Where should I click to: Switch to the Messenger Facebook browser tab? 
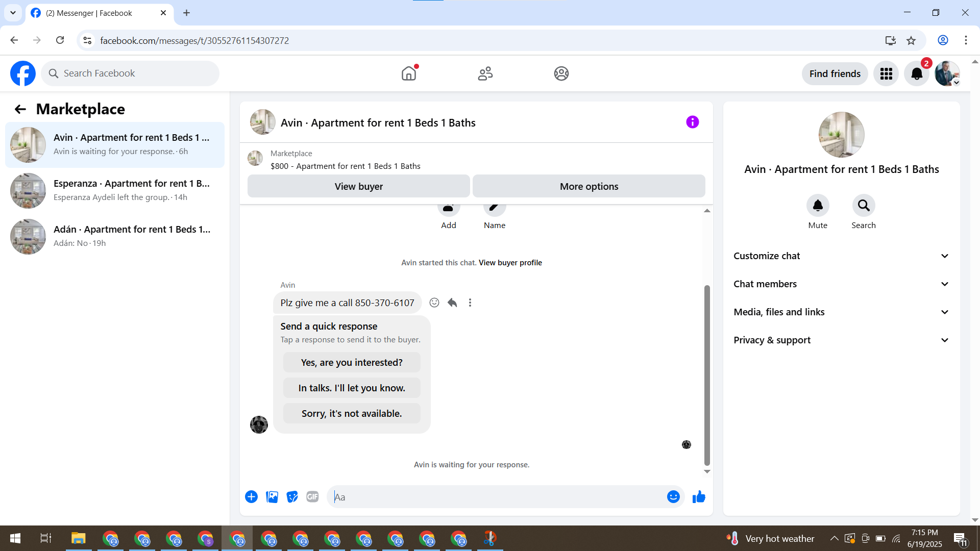(x=99, y=13)
